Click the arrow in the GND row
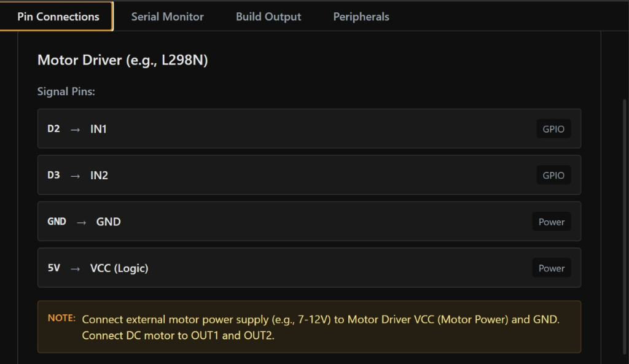Screen dimensions: 629x364 81,222
